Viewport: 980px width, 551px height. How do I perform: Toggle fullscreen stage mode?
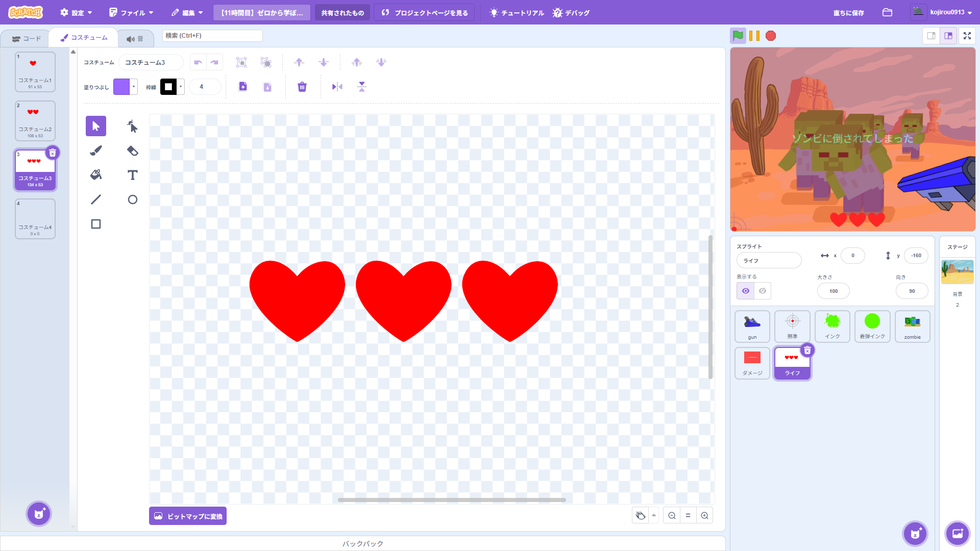[967, 36]
